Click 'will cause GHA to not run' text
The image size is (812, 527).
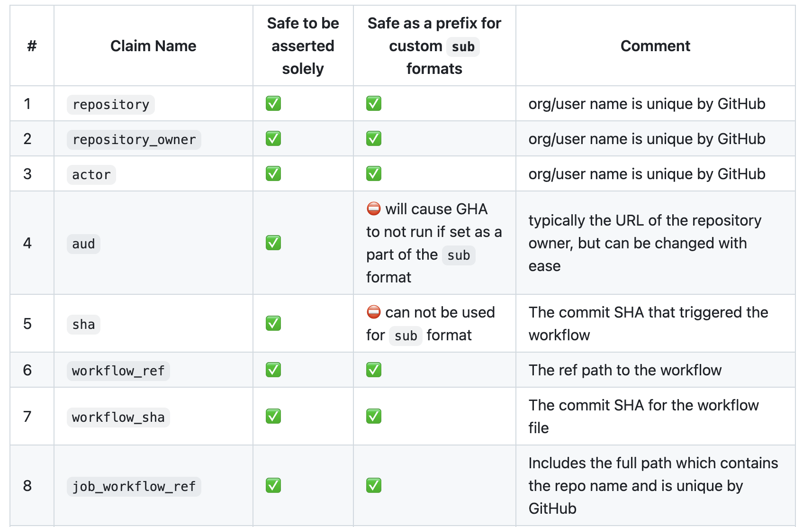pos(433,220)
